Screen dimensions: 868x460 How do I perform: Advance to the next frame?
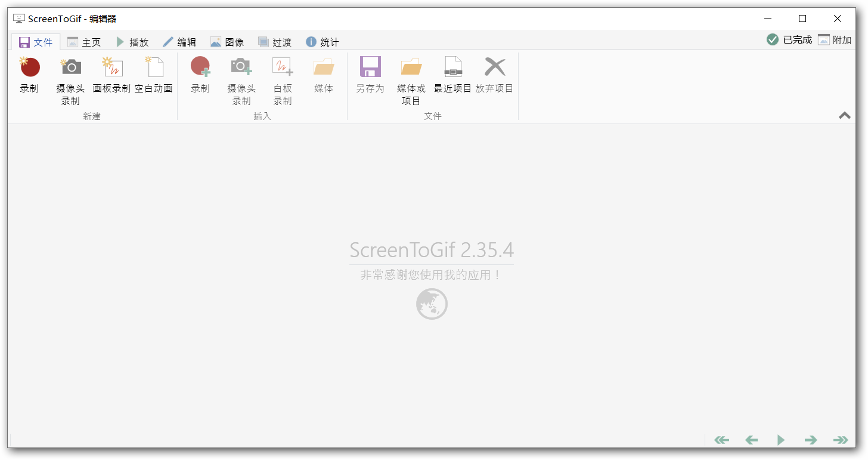[x=811, y=440]
